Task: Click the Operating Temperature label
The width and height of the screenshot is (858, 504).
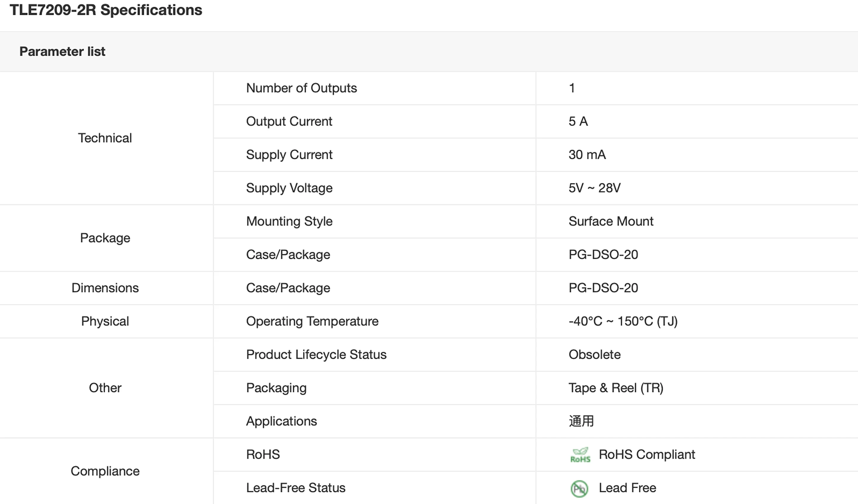Action: click(x=312, y=321)
